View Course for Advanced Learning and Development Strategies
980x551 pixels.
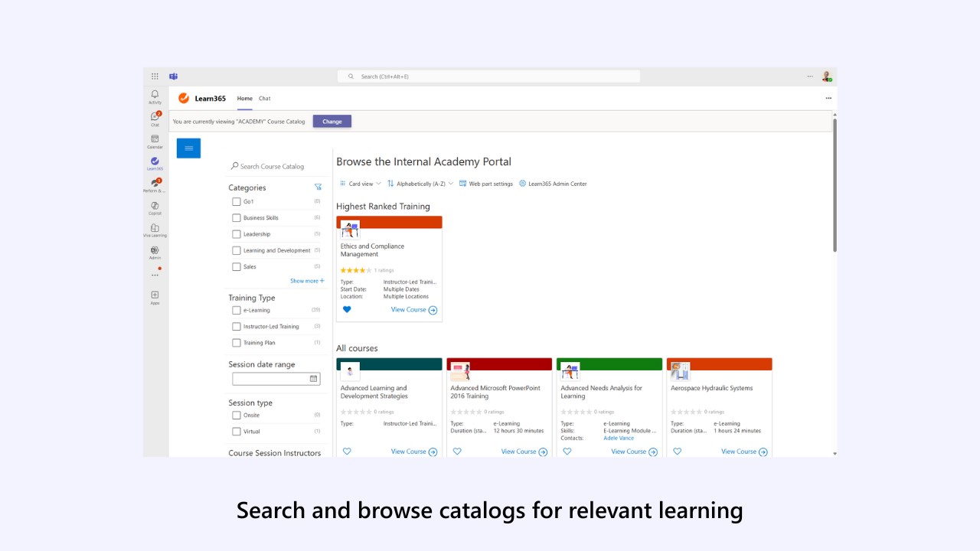click(414, 452)
